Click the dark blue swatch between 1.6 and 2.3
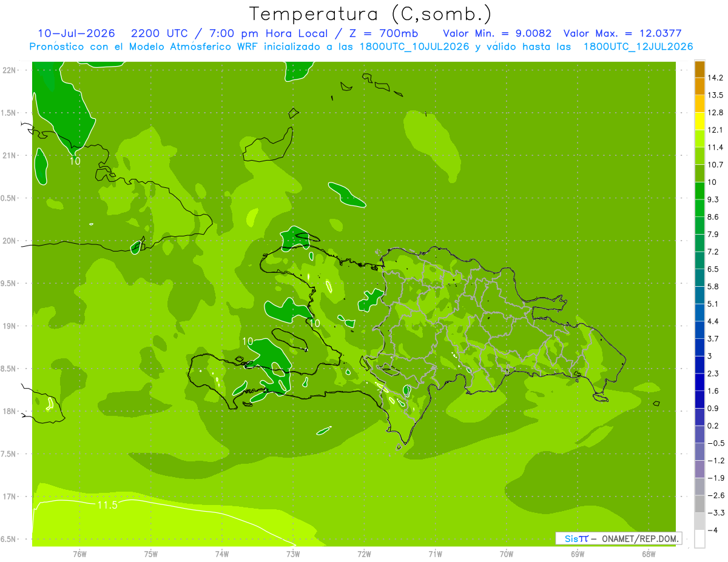Viewport: 728px width, 562px height. [x=699, y=383]
